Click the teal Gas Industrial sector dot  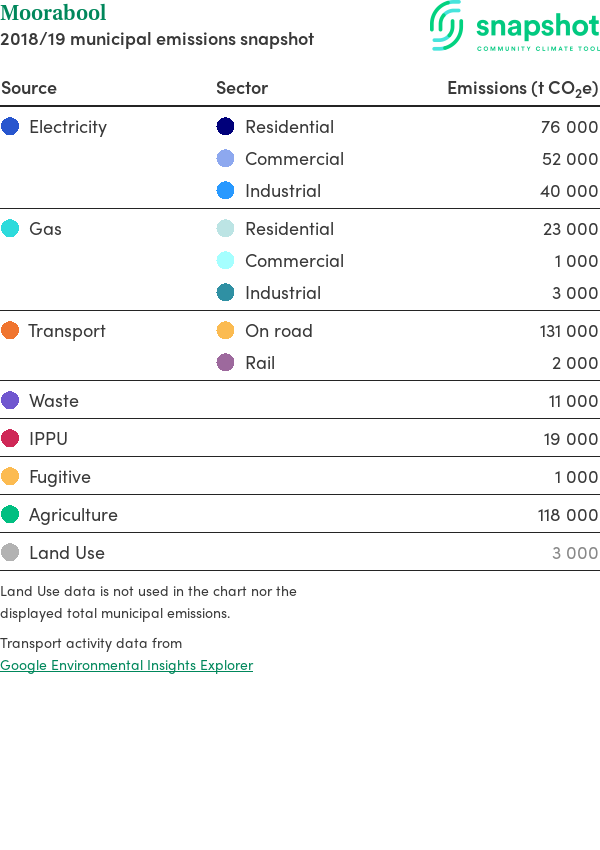pyautogui.click(x=225, y=292)
